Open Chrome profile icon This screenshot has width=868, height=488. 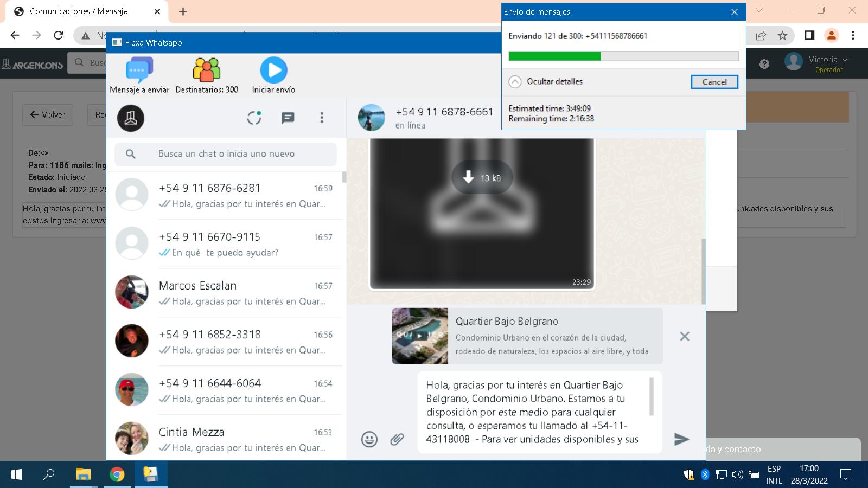(831, 35)
